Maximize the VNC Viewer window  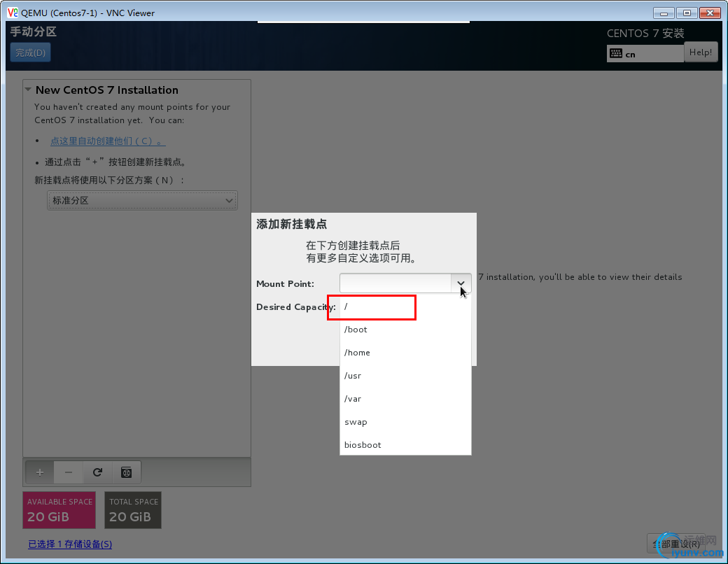coord(687,13)
